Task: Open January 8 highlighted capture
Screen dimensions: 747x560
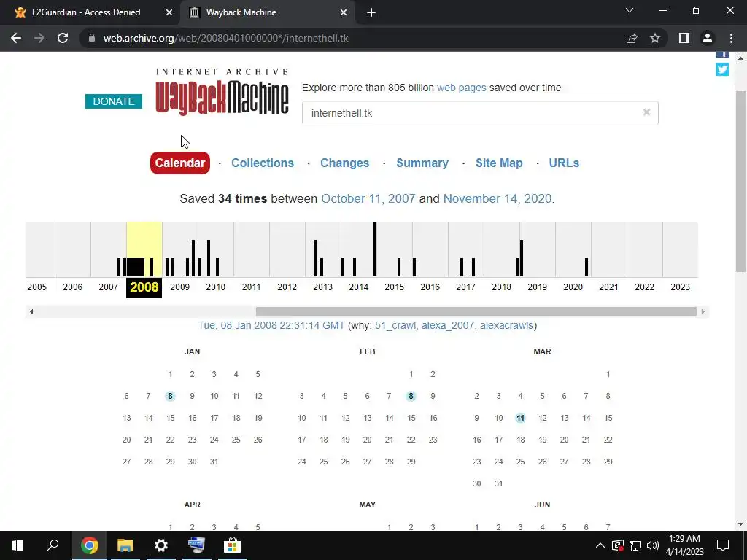Action: (170, 396)
